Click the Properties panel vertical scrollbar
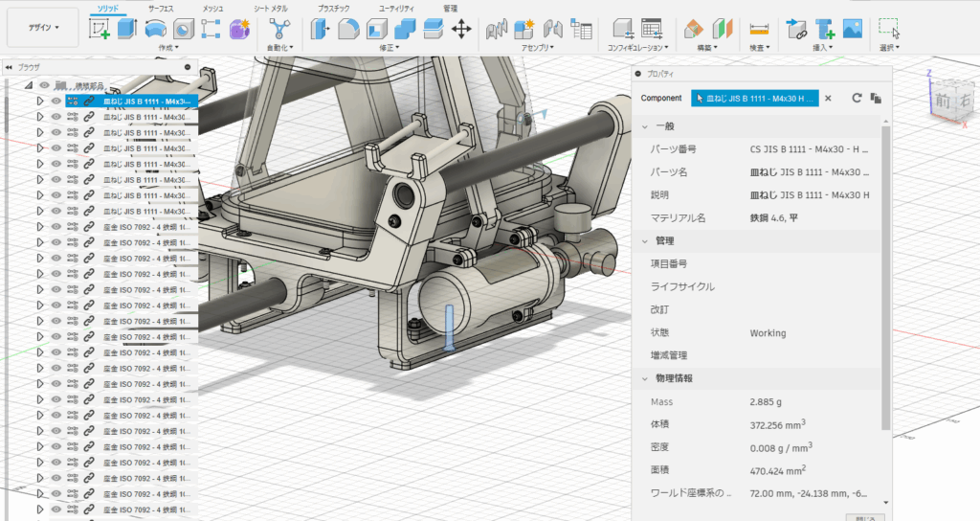Viewport: 980px width, 521px height. [885, 279]
